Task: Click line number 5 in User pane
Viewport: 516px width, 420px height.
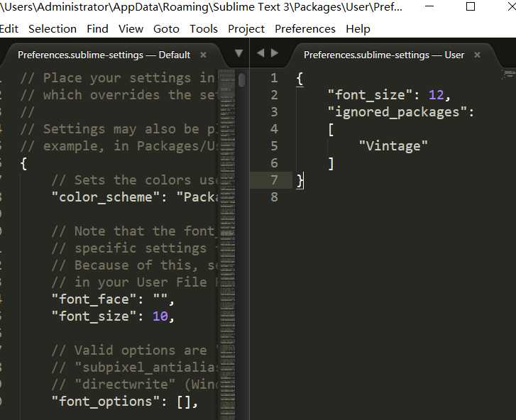Action: coord(274,146)
